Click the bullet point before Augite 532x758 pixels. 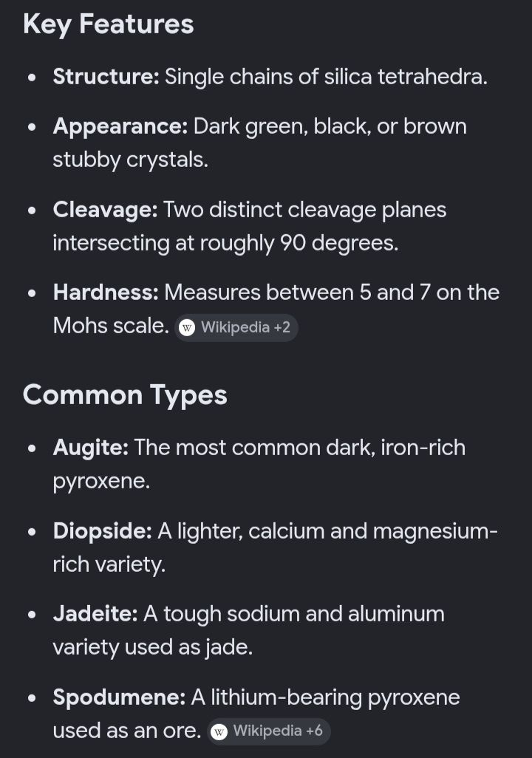pyautogui.click(x=32, y=448)
